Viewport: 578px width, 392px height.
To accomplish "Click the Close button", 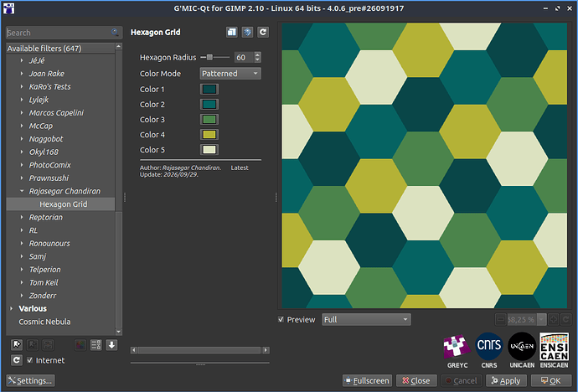I will tap(416, 380).
